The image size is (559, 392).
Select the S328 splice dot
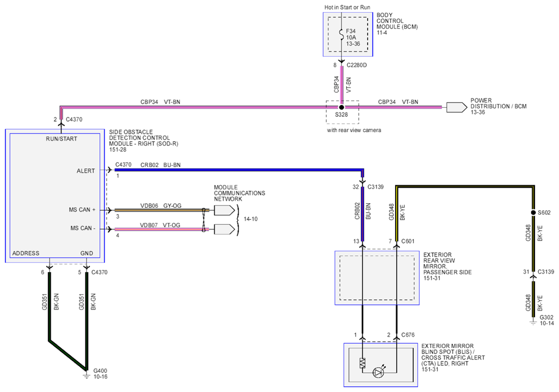[341, 107]
